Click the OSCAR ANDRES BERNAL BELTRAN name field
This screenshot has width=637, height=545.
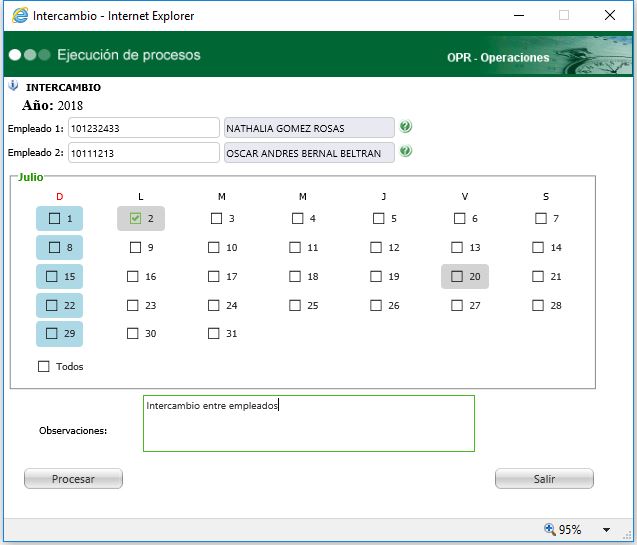pyautogui.click(x=309, y=153)
